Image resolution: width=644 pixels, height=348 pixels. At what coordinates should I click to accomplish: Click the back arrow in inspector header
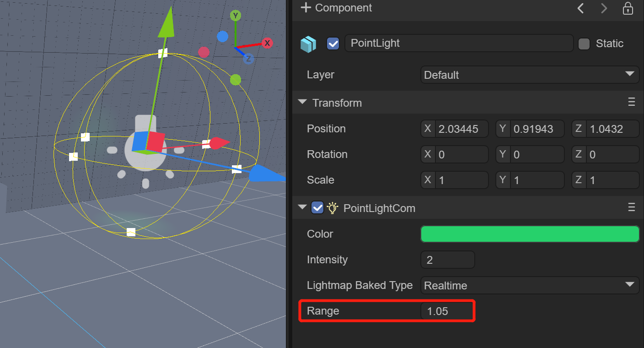pos(580,8)
